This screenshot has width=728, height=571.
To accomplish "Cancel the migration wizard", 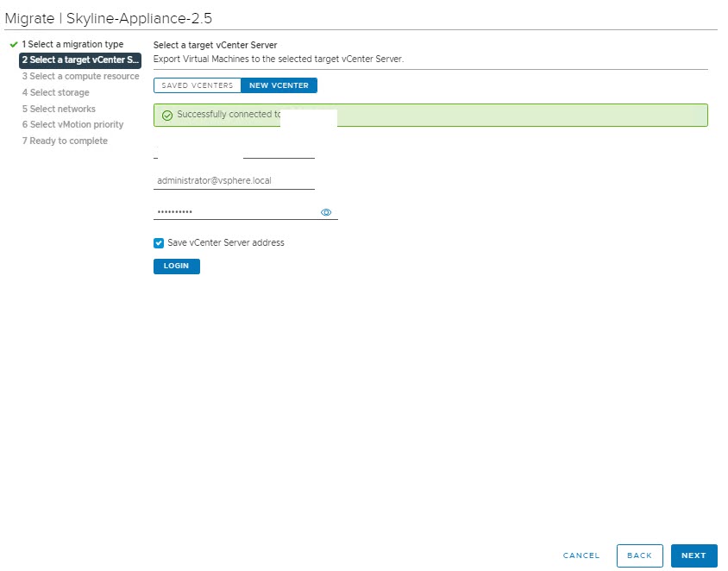I will (x=581, y=555).
